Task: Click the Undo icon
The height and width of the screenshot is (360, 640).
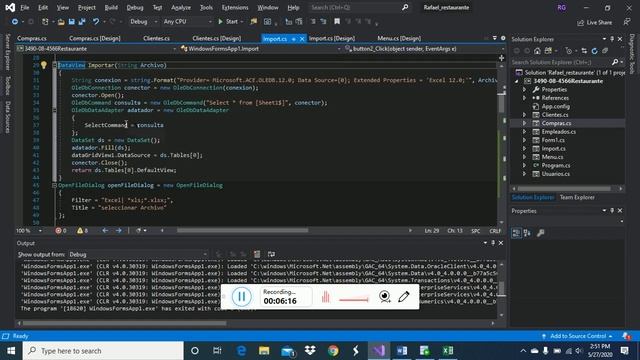Action: tap(96, 22)
